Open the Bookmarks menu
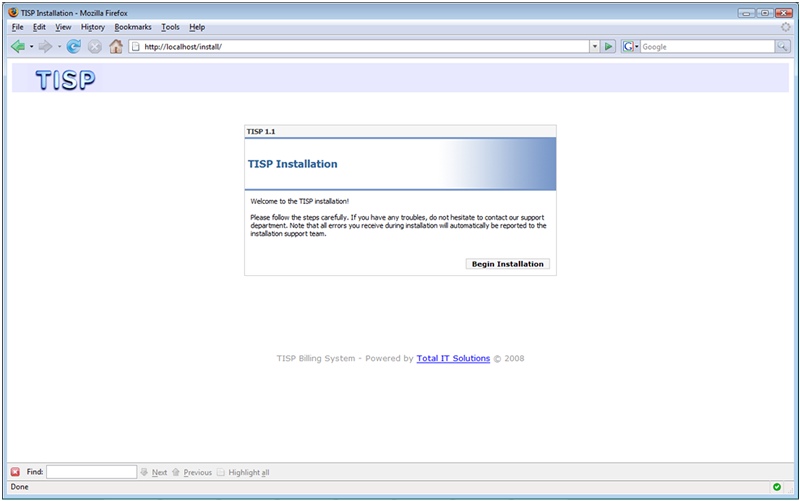This screenshot has height=501, width=800. (x=133, y=27)
